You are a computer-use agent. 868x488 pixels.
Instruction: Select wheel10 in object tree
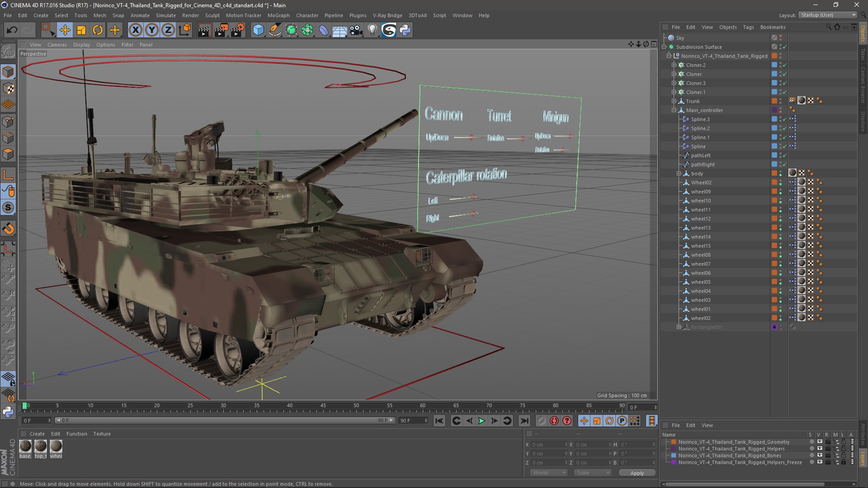701,201
